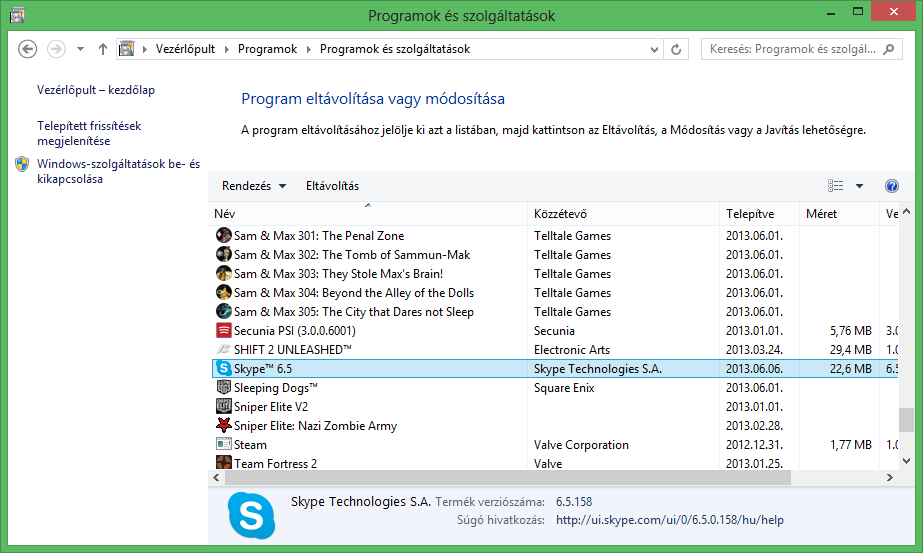The image size is (923, 553).
Task: Click the Electronic Arts publisher cell
Action: click(x=572, y=350)
